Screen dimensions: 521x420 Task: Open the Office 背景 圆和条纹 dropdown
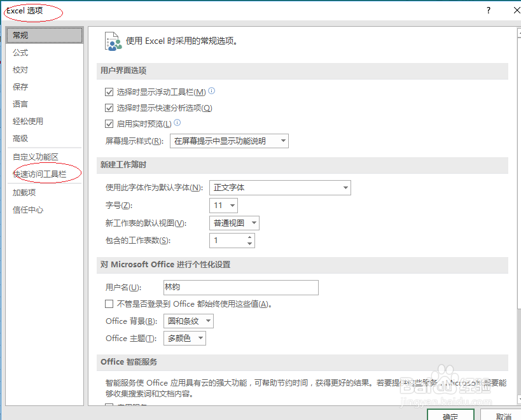(x=188, y=321)
